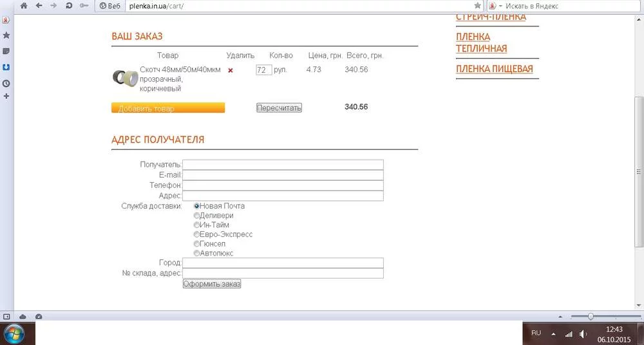Select the Новая Почта delivery option
This screenshot has width=644, height=345.
(196, 206)
